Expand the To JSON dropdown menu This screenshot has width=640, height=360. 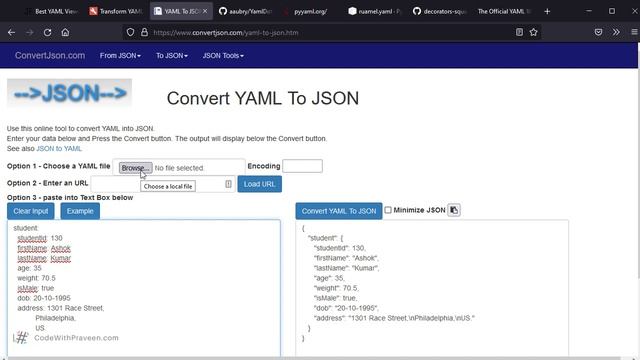(x=171, y=56)
